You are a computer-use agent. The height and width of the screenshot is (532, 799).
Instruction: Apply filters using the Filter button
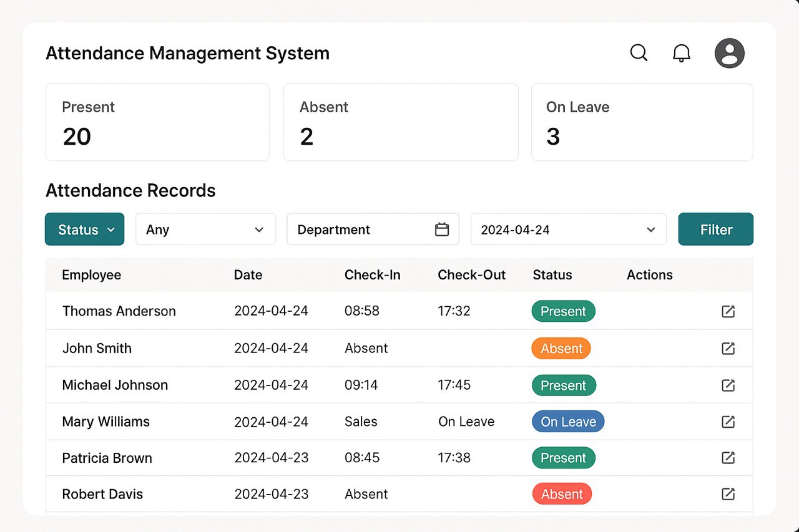tap(715, 229)
